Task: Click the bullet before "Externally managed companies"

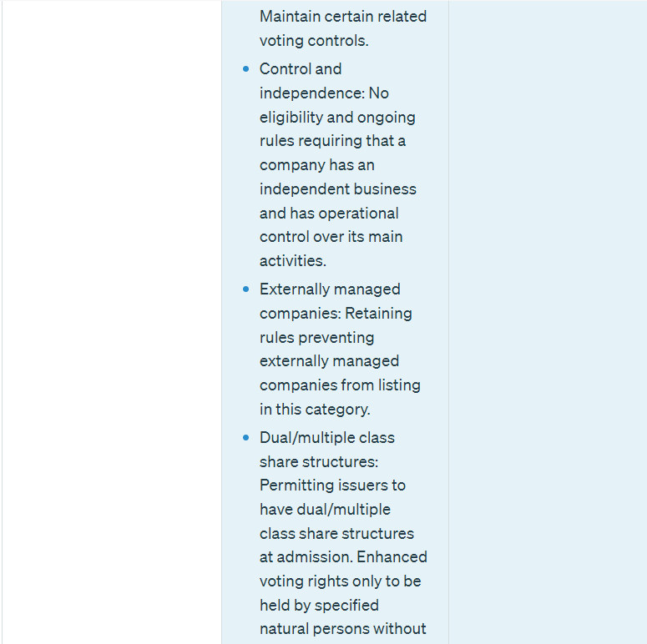Action: pos(245,289)
